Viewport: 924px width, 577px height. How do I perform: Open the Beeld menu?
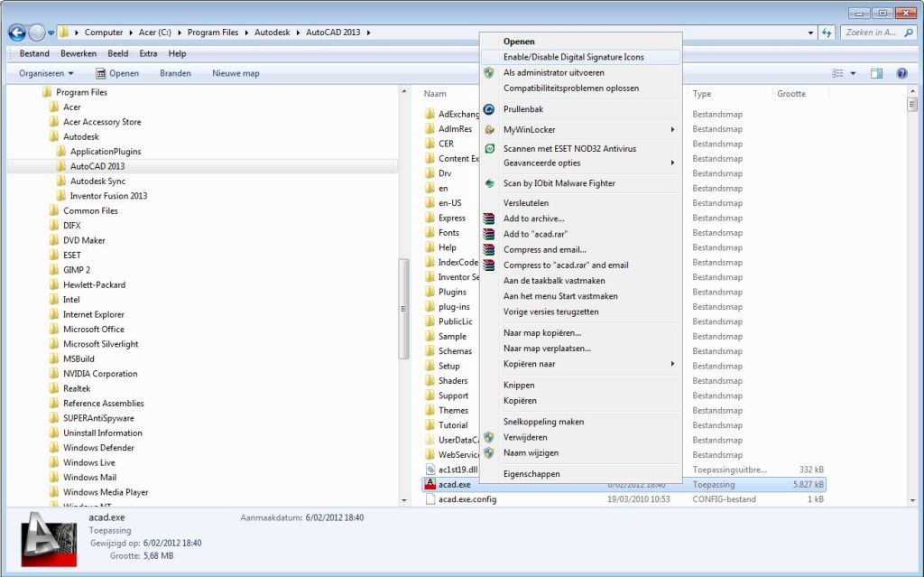[117, 52]
